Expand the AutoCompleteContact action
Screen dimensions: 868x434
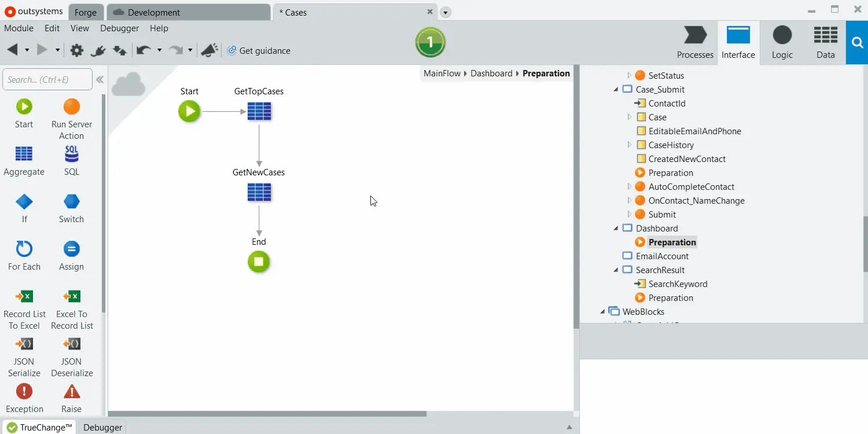(630, 186)
